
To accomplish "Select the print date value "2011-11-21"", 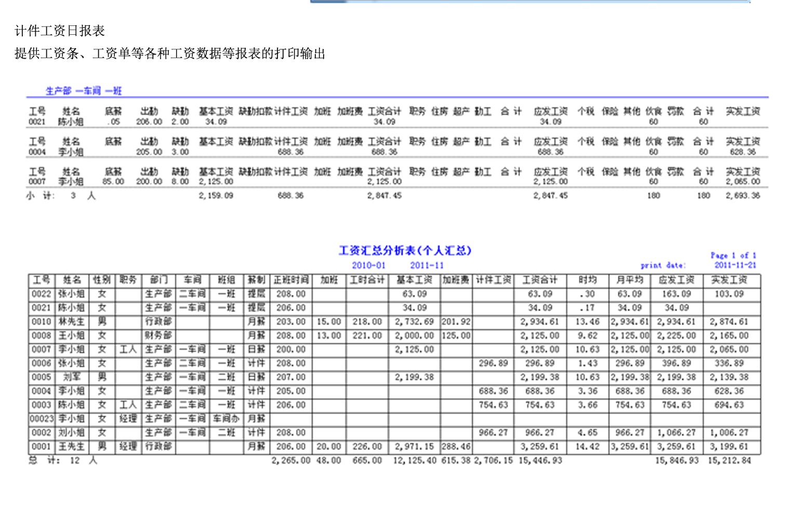I will [735, 265].
